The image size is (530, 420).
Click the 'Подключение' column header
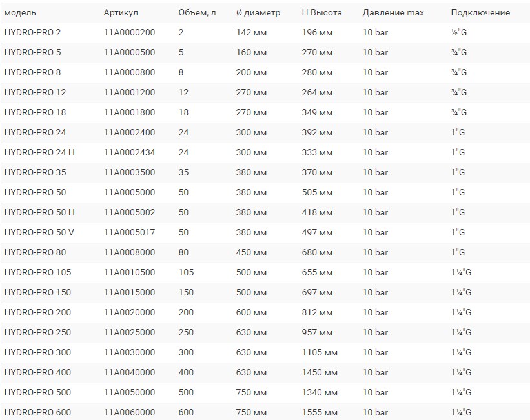point(480,13)
